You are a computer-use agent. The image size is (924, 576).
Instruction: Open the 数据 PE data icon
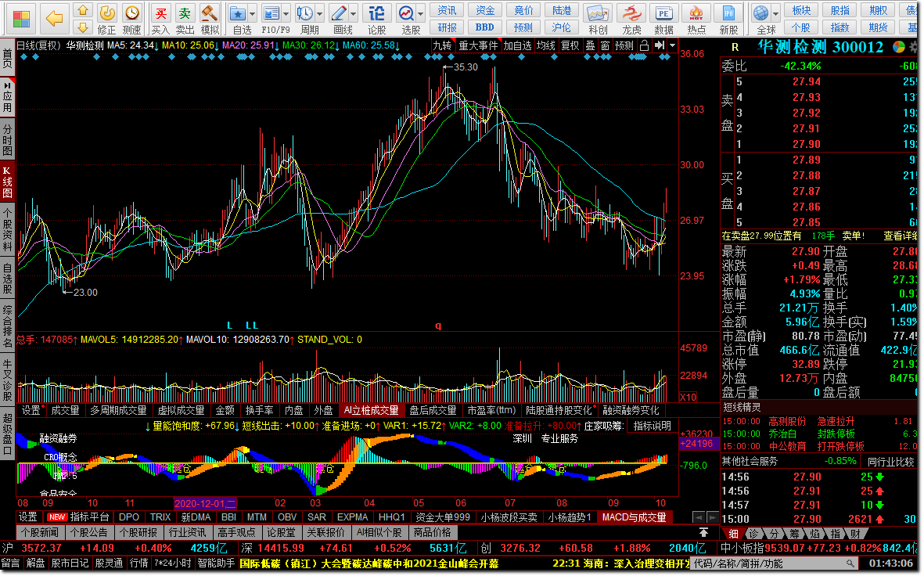coord(663,13)
